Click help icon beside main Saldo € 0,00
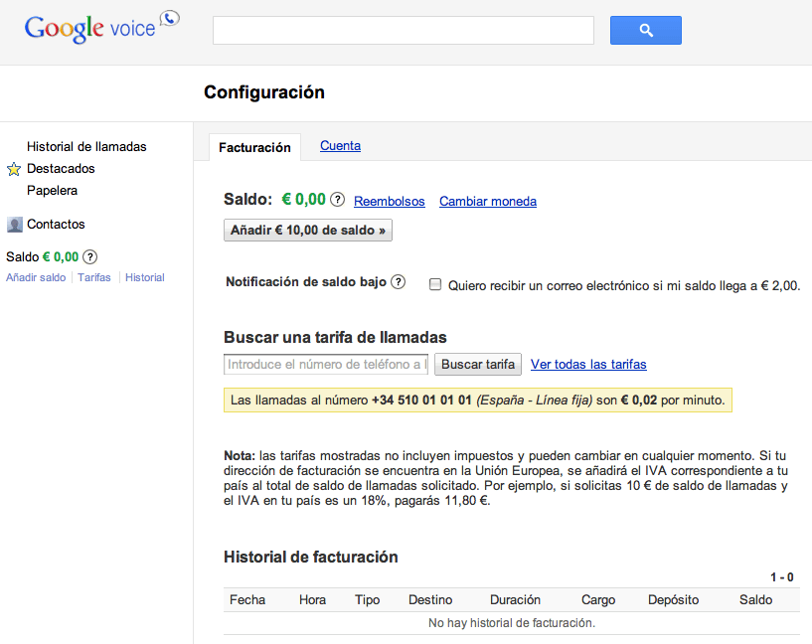The width and height of the screenshot is (812, 644). pyautogui.click(x=337, y=200)
